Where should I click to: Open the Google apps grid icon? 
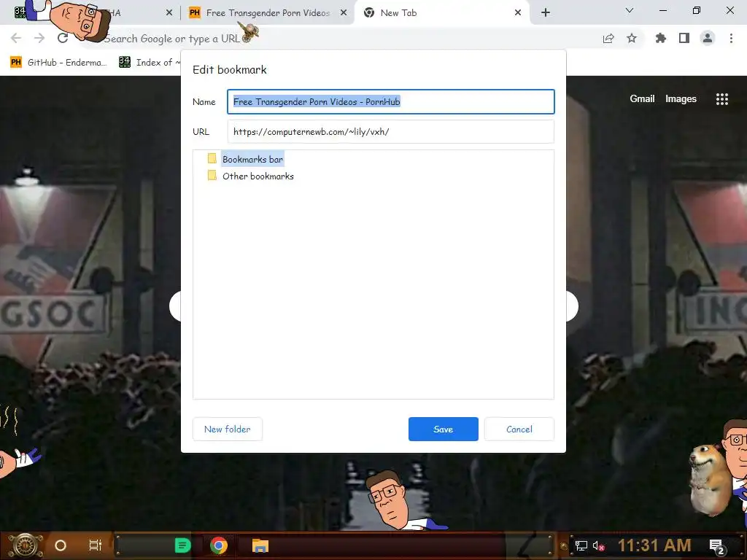pos(721,98)
